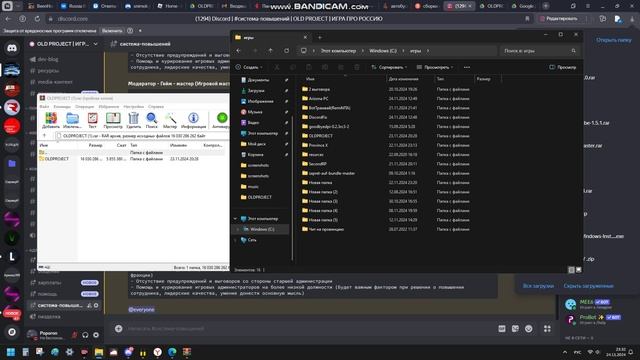Select OLDPROJECT folder in Explorer file list

pos(321,136)
